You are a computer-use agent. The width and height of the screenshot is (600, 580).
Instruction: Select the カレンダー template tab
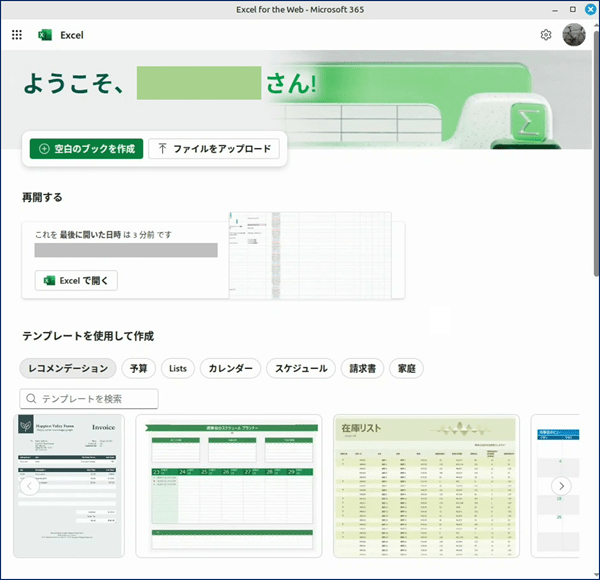230,368
